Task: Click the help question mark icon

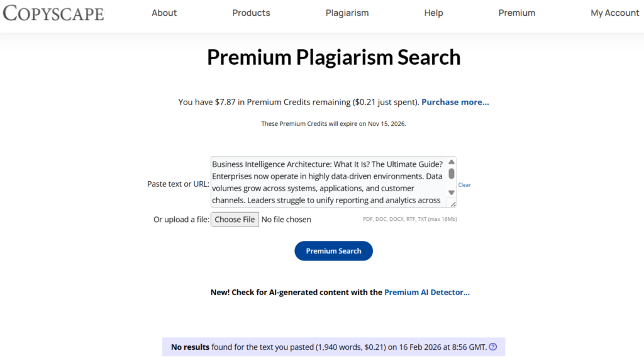Action: click(493, 347)
